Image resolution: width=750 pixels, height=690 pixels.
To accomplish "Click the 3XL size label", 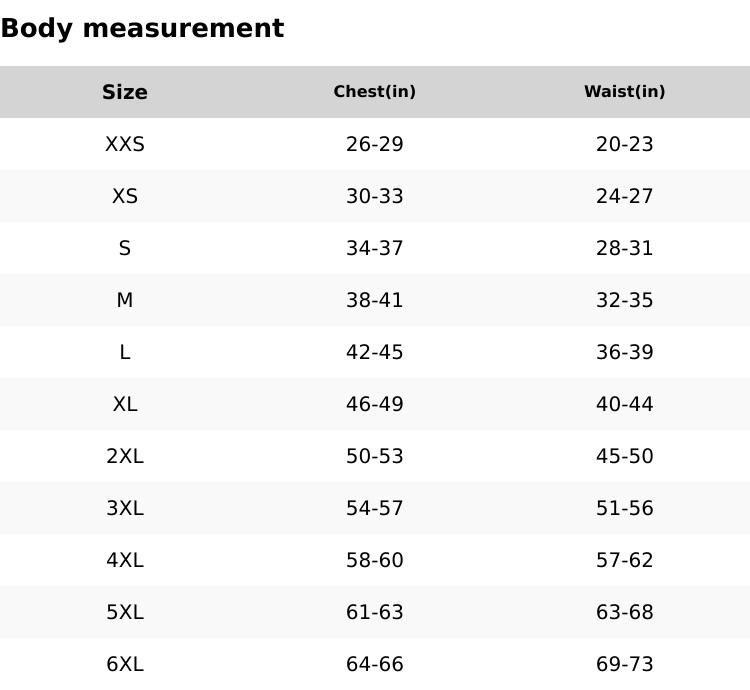I will tap(125, 508).
